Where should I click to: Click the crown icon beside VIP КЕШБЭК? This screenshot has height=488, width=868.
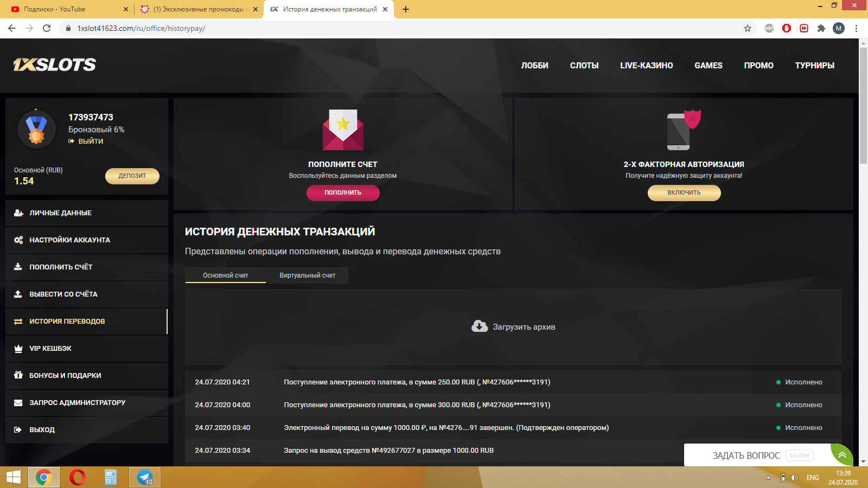[18, 349]
